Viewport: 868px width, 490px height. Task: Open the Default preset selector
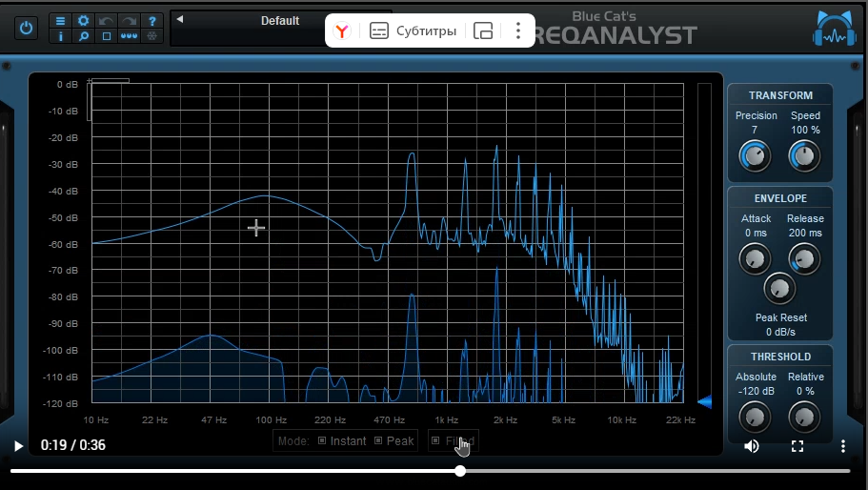(280, 21)
